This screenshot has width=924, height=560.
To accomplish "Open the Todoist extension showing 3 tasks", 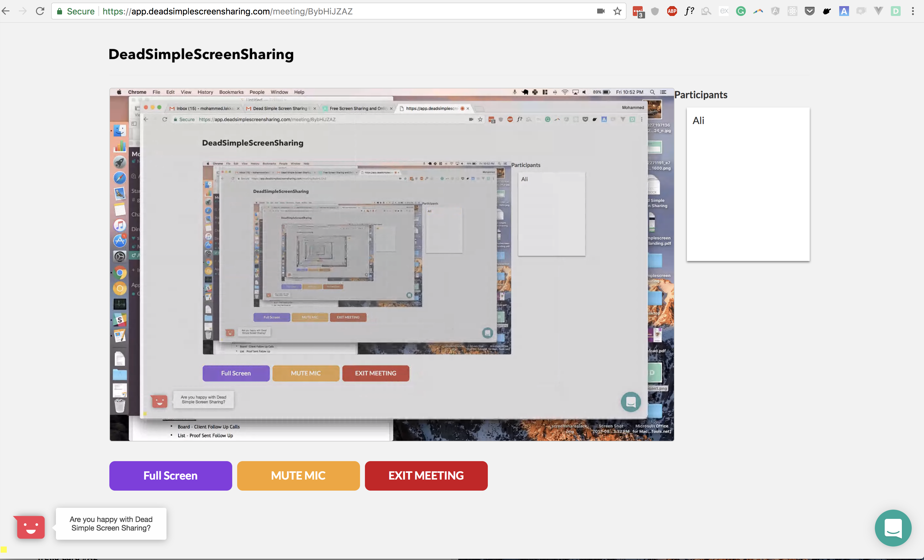I will pyautogui.click(x=638, y=11).
